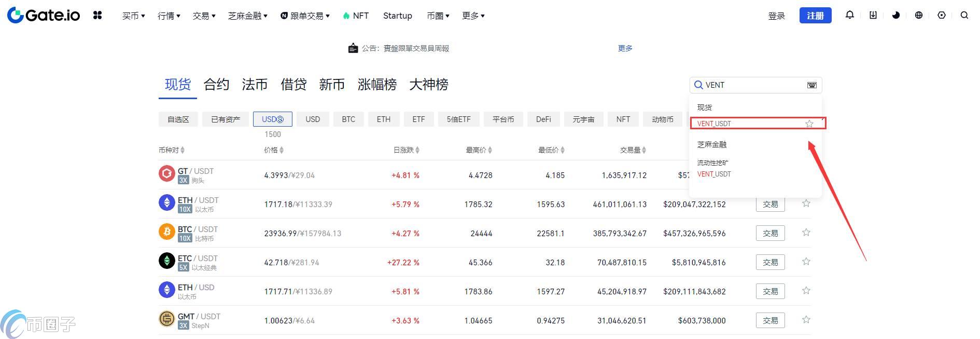The width and height of the screenshot is (980, 339).
Task: Click 交易 button in BTC/USDT row
Action: click(771, 233)
